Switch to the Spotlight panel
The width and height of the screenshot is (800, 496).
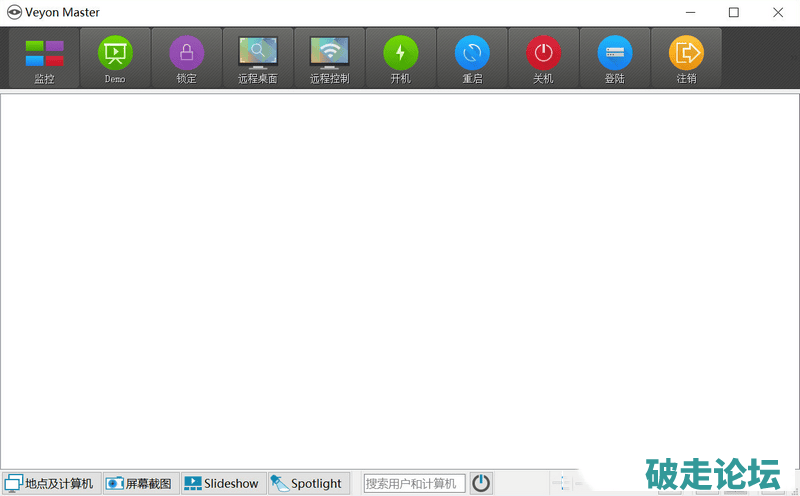coord(307,483)
